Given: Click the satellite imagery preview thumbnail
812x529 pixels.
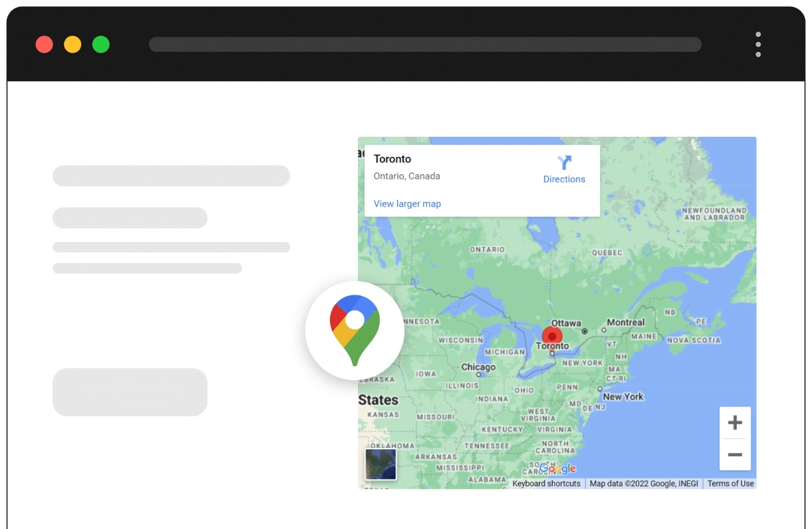Looking at the screenshot, I should (x=380, y=464).
